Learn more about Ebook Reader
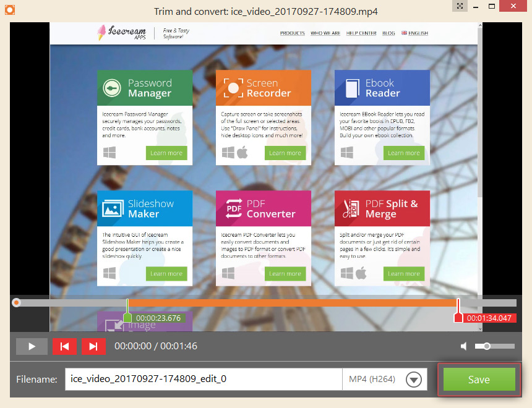 [404, 153]
